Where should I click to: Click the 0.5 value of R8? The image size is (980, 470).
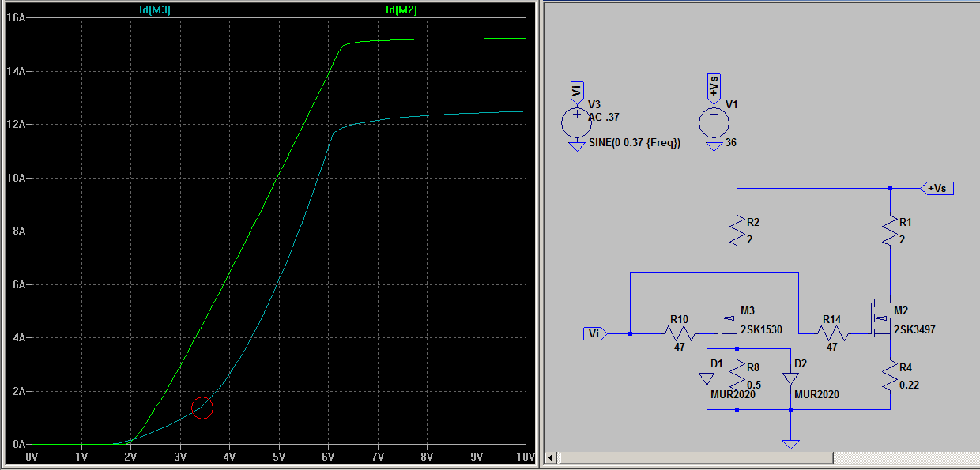pyautogui.click(x=754, y=385)
